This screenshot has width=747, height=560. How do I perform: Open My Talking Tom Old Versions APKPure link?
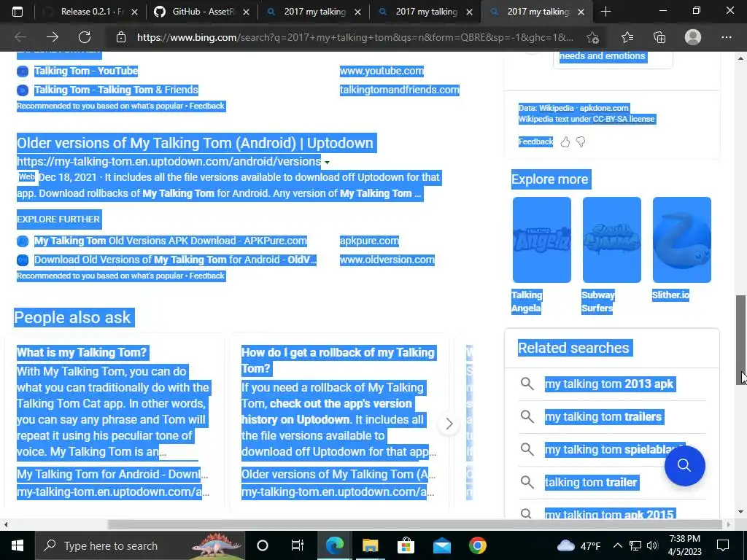171,241
